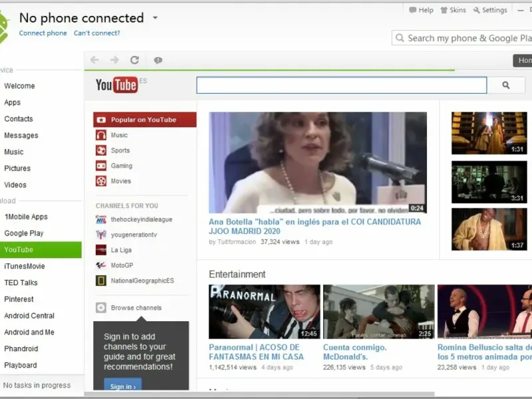Click thehockeyindialeague channel icon
Image resolution: width=532 pixels, height=399 pixels.
coord(101,219)
